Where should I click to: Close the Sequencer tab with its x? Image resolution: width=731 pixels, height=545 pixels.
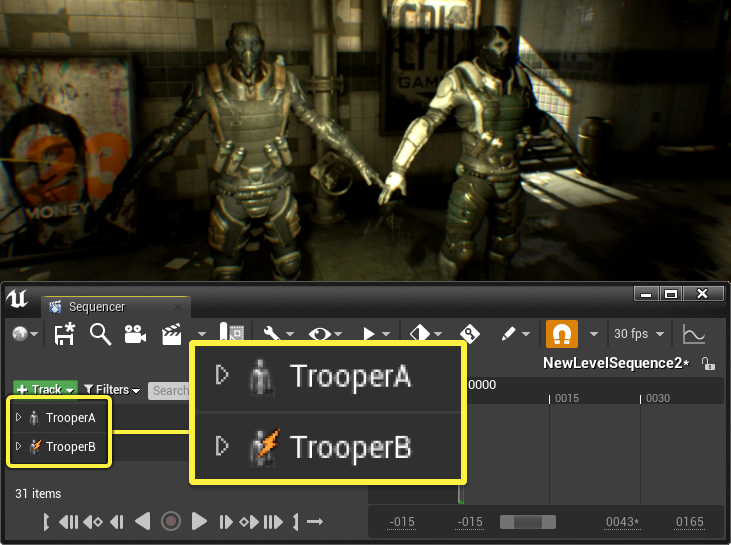point(178,307)
